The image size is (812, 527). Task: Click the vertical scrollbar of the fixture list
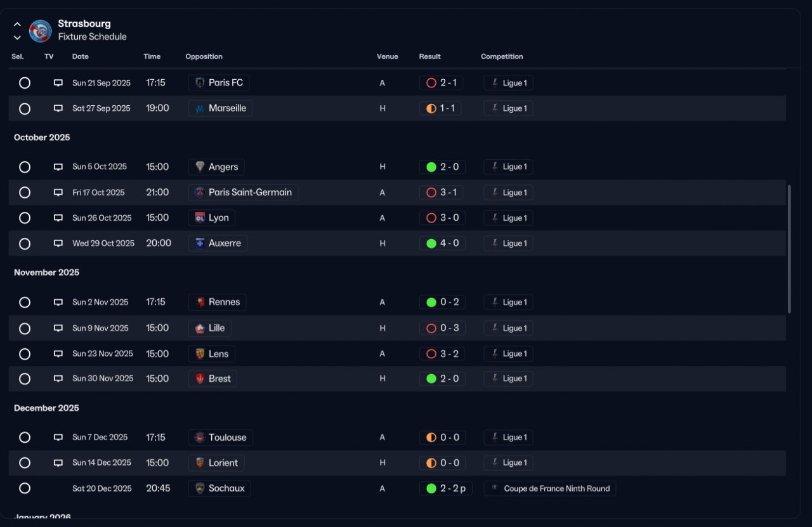point(790,249)
